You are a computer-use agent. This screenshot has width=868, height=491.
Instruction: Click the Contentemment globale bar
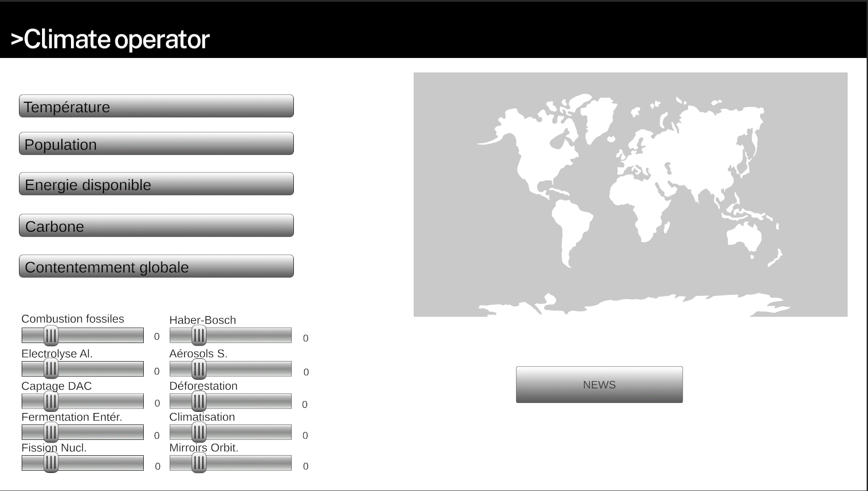coord(156,267)
